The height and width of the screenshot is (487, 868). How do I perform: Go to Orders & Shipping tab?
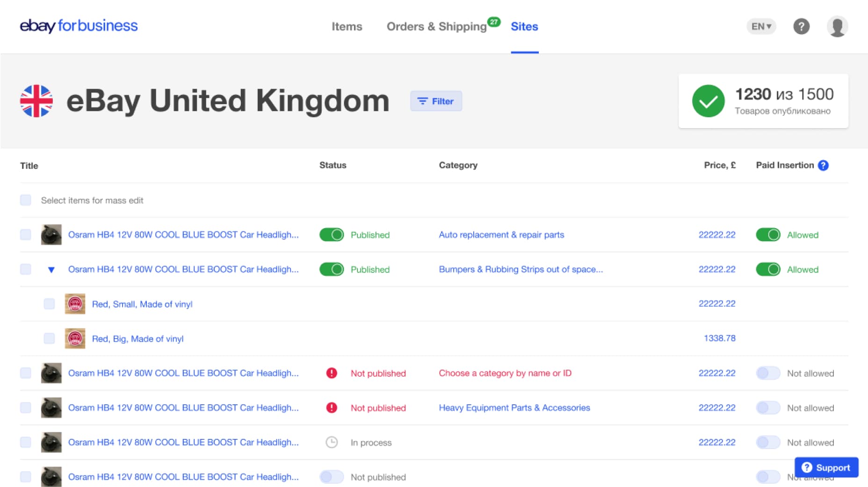[436, 27]
